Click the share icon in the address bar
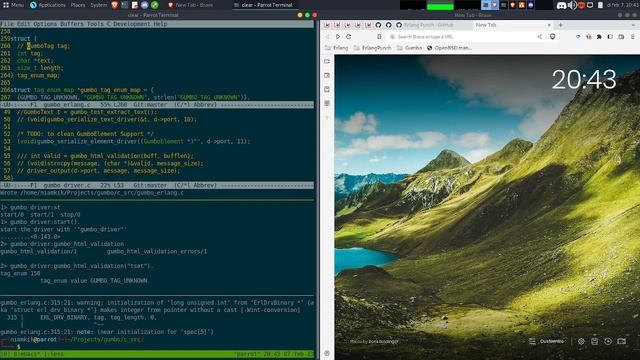Image resolution: width=640 pixels, height=360 pixels. pyautogui.click(x=540, y=37)
